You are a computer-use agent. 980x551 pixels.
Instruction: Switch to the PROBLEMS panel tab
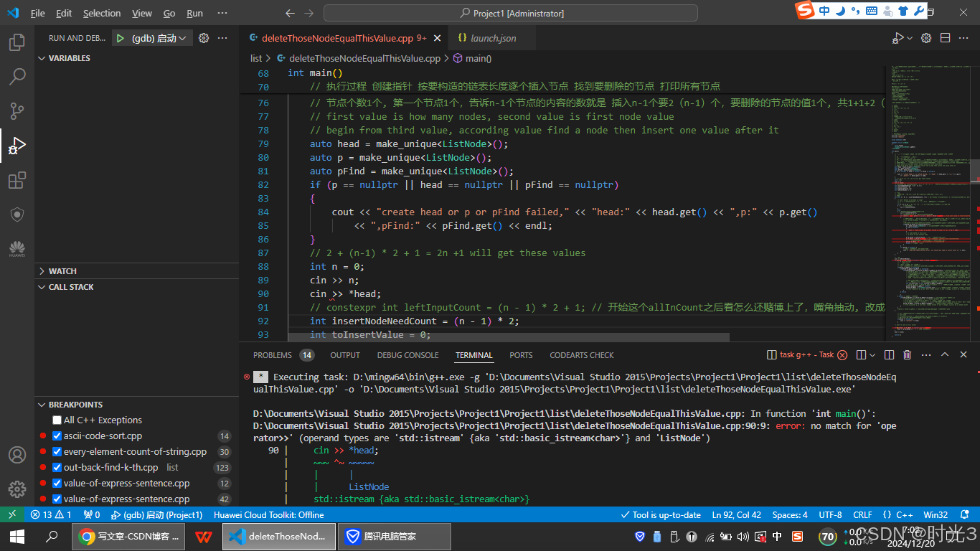(283, 354)
